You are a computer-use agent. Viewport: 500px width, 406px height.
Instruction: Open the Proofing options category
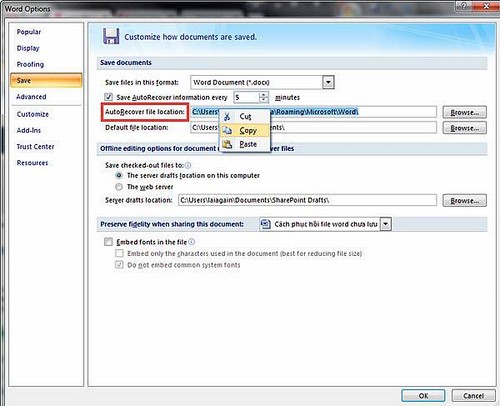(x=30, y=64)
